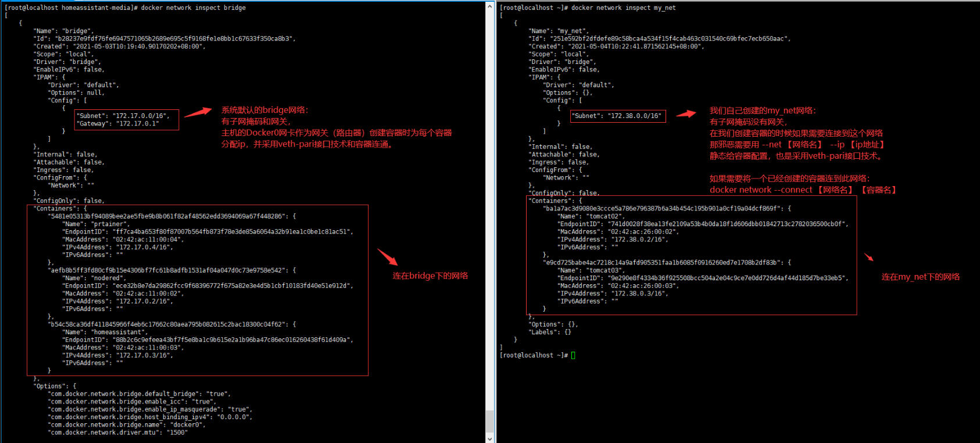The height and width of the screenshot is (443, 980).
Task: Click the 'prtainer' container name
Action: 110,224
